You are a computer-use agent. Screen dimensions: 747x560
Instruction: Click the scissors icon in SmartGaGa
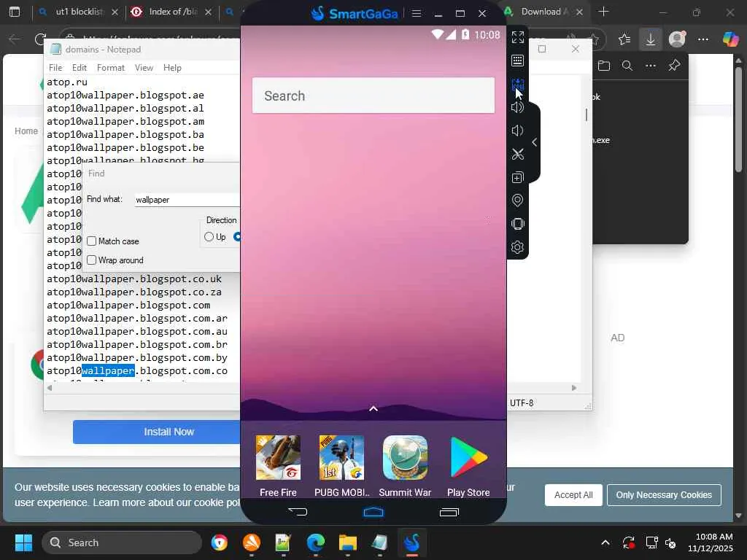pos(517,154)
